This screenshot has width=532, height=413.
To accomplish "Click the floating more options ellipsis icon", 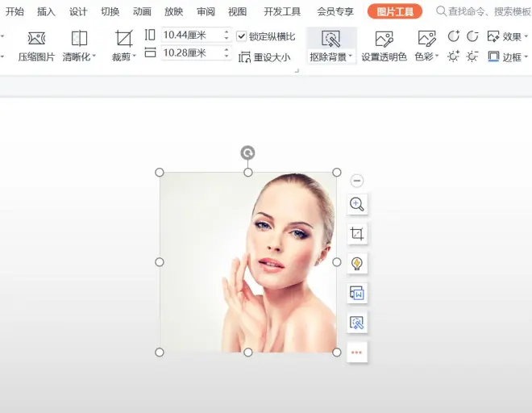I will tap(357, 353).
